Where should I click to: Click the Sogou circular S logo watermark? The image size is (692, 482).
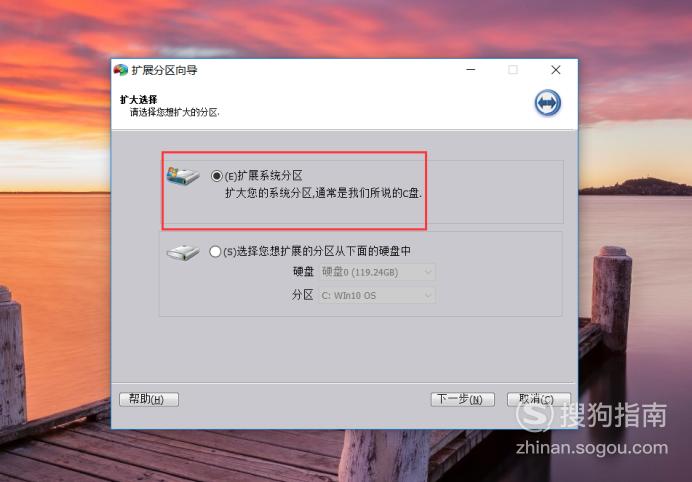(x=534, y=414)
